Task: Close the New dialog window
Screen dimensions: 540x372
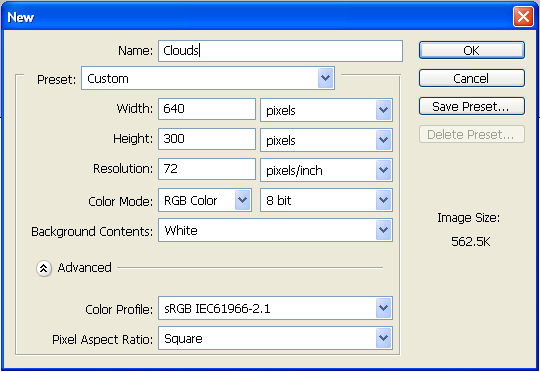Action: (x=523, y=16)
